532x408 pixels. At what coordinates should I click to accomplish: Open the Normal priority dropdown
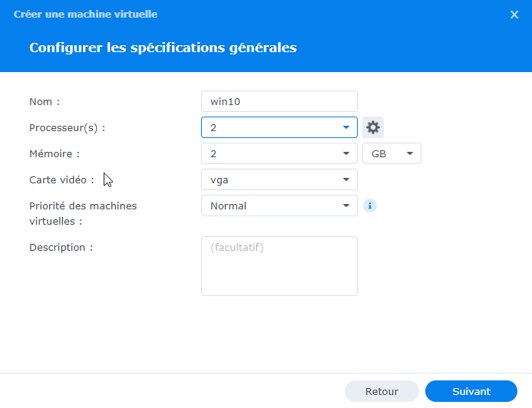coord(279,206)
